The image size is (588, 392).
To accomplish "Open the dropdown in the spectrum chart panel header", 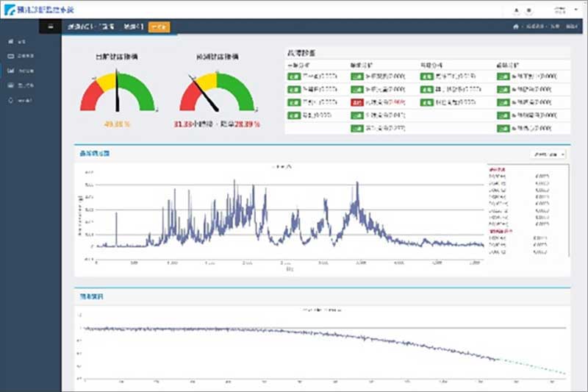I will pos(548,154).
